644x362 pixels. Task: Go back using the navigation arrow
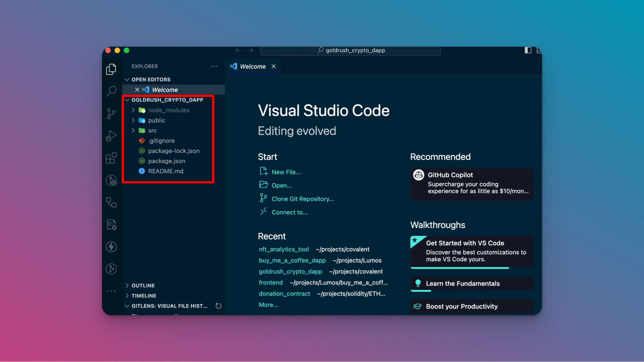[238, 51]
